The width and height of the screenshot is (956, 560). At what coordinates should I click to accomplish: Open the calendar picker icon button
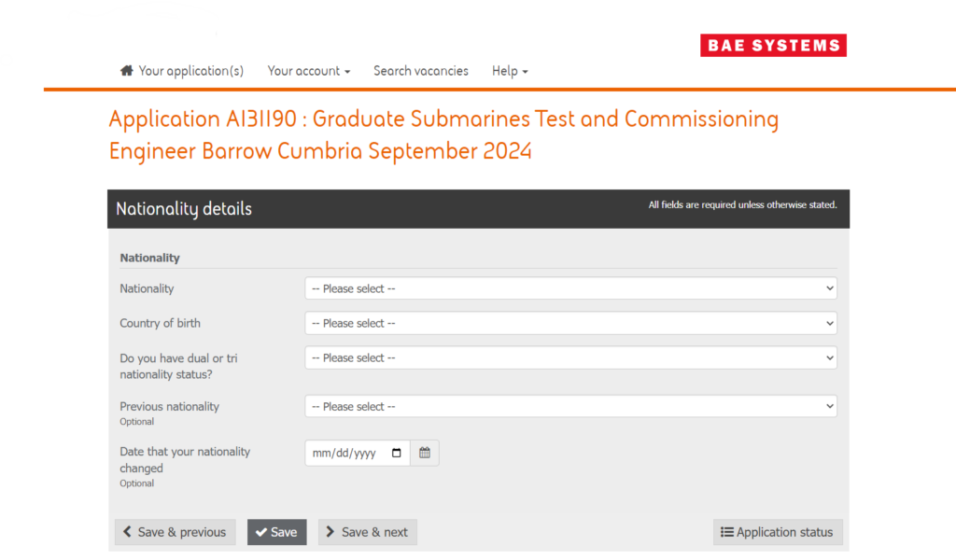(x=425, y=453)
